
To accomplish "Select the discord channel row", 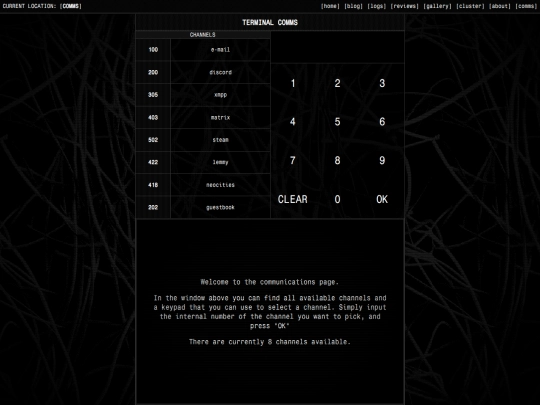I will pos(203,72).
